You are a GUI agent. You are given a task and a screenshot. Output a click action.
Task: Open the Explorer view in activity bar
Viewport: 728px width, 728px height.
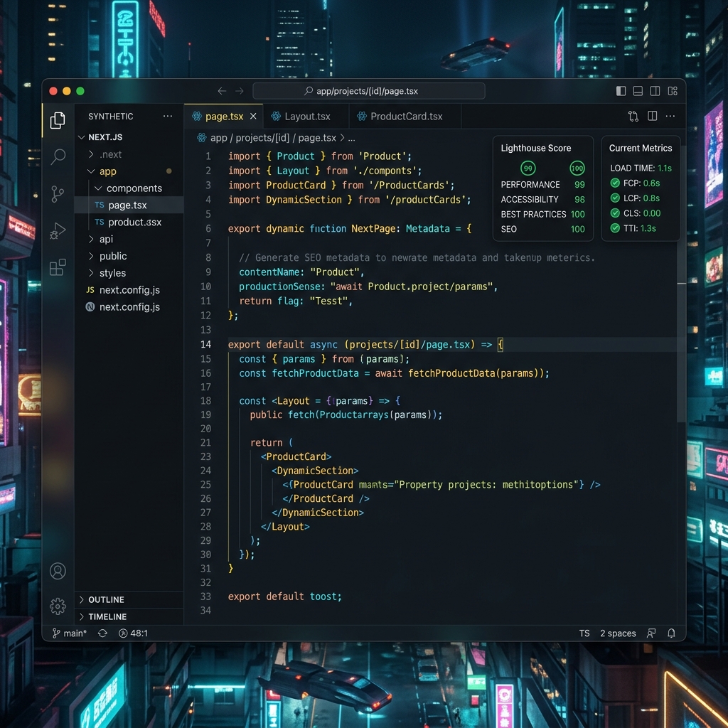58,120
